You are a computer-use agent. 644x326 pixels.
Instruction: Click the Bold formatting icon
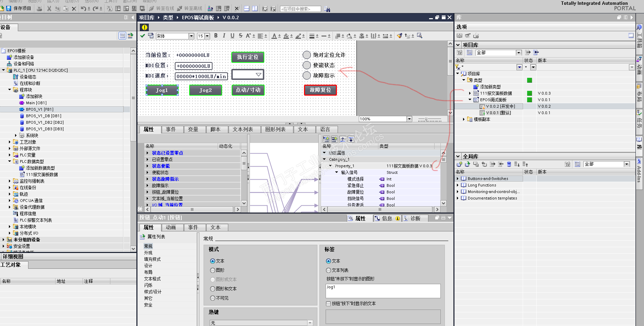pos(216,36)
